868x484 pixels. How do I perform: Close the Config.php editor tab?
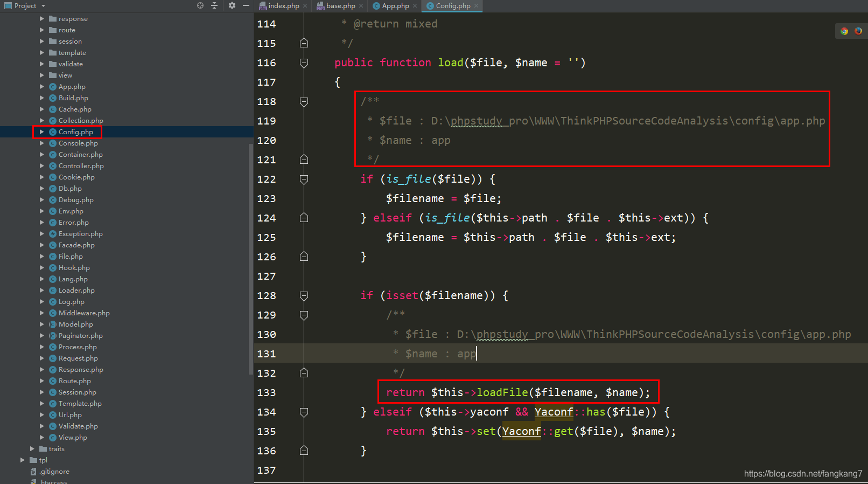click(477, 6)
